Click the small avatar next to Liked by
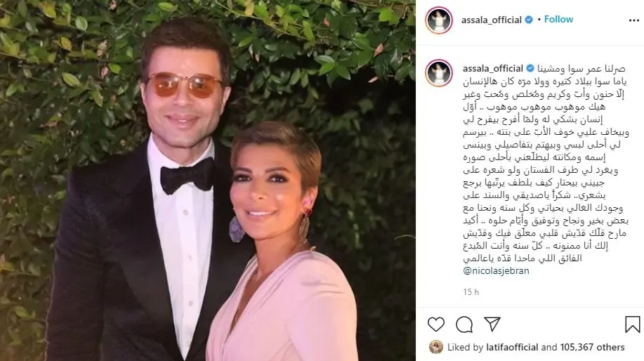644x361 pixels. [436, 347]
